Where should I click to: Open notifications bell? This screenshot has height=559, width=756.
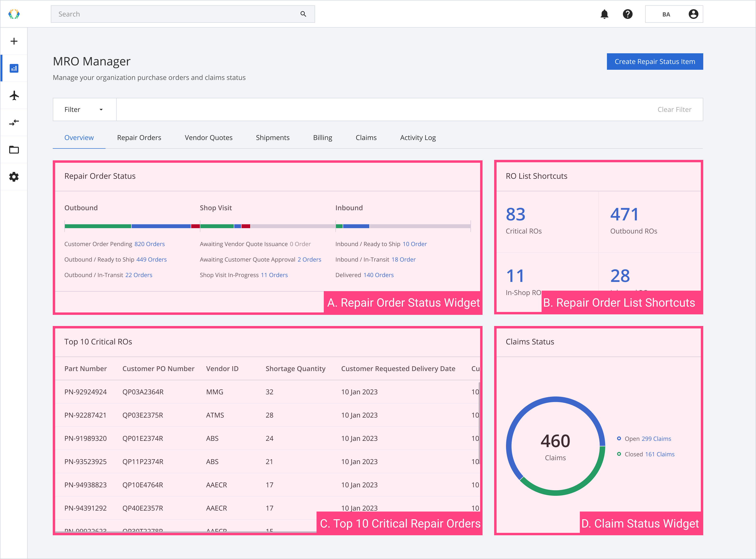click(604, 14)
